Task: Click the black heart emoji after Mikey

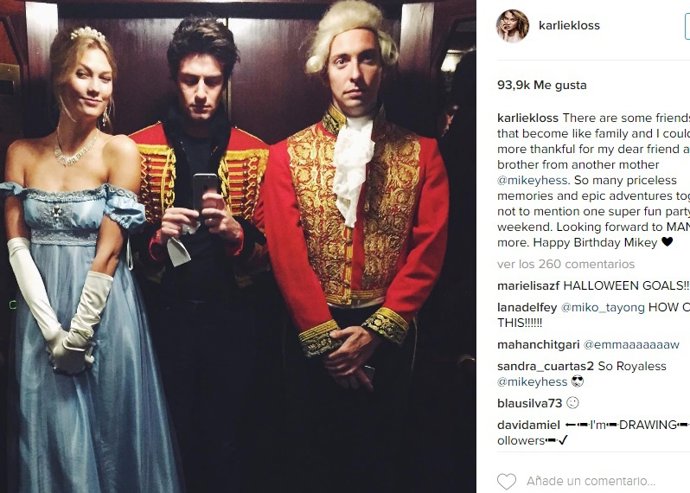Action: (x=667, y=242)
